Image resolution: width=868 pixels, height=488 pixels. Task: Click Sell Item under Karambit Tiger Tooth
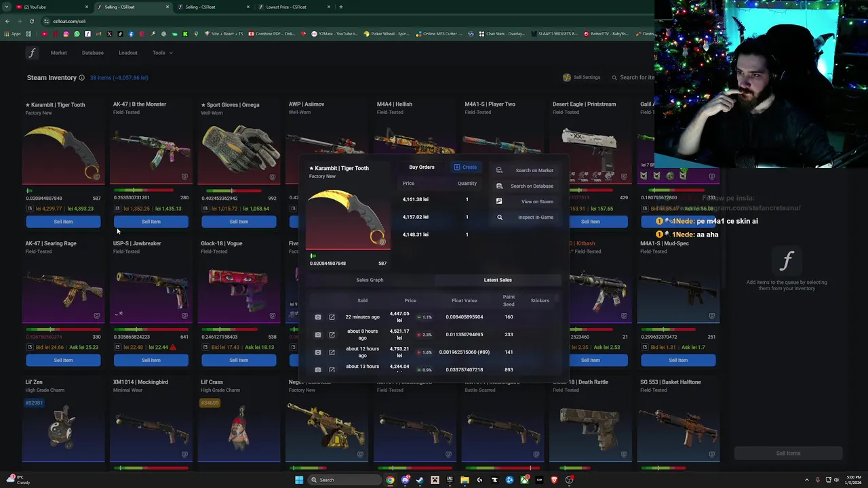pos(63,222)
